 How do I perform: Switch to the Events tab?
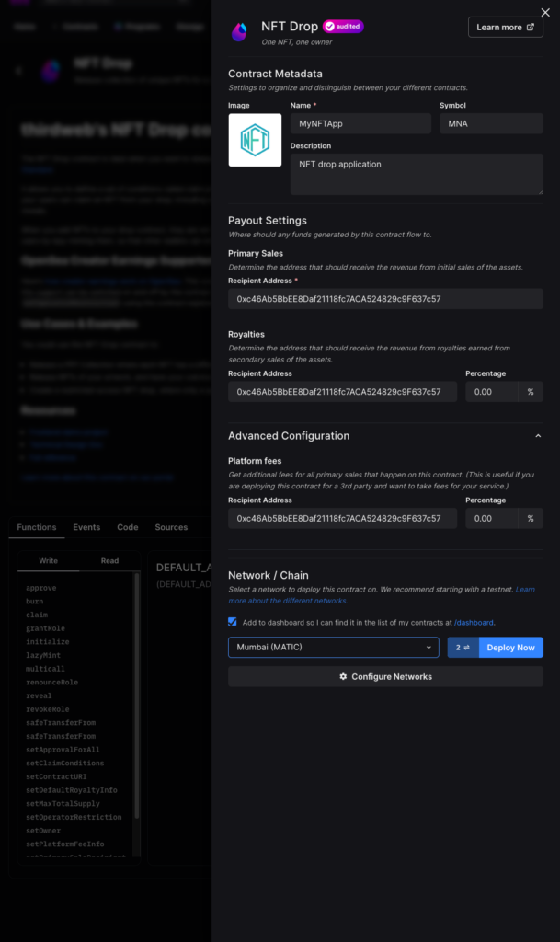[86, 527]
